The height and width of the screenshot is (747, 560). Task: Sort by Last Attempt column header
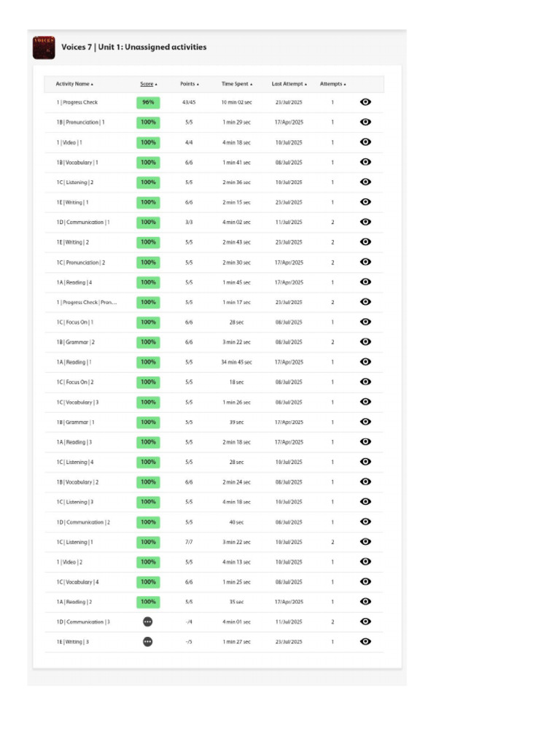coord(289,84)
